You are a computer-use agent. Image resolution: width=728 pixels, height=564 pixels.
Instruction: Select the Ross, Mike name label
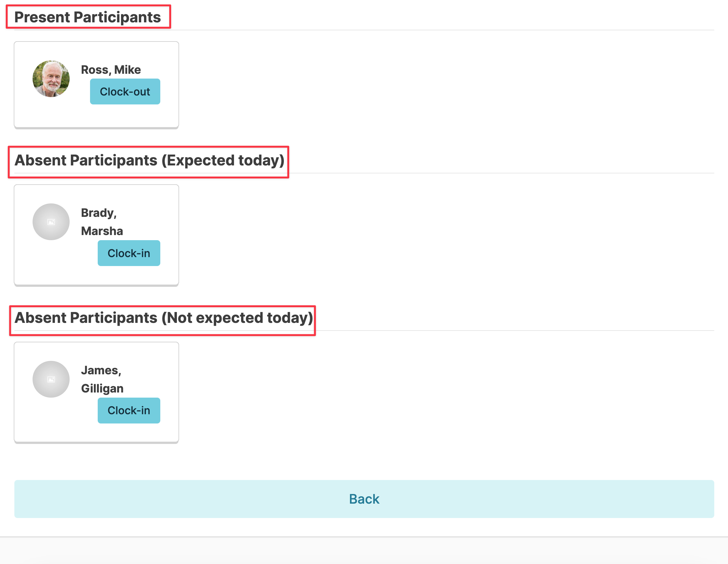111,70
